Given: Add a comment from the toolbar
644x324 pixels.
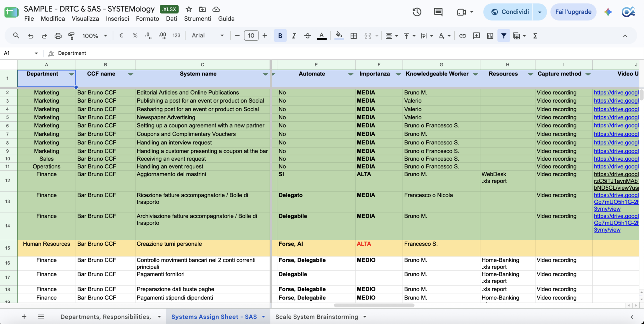Looking at the screenshot, I should coord(476,36).
